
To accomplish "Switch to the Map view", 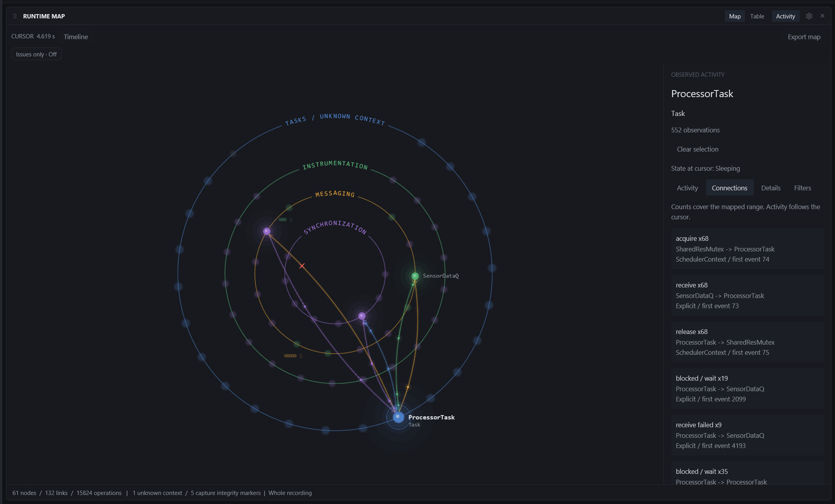I will (735, 16).
